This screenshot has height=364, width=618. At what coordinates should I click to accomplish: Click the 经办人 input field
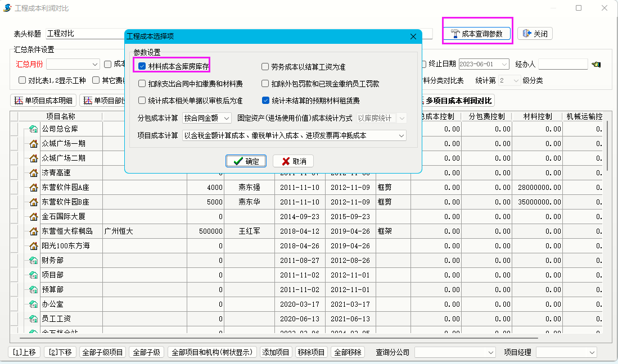(563, 64)
